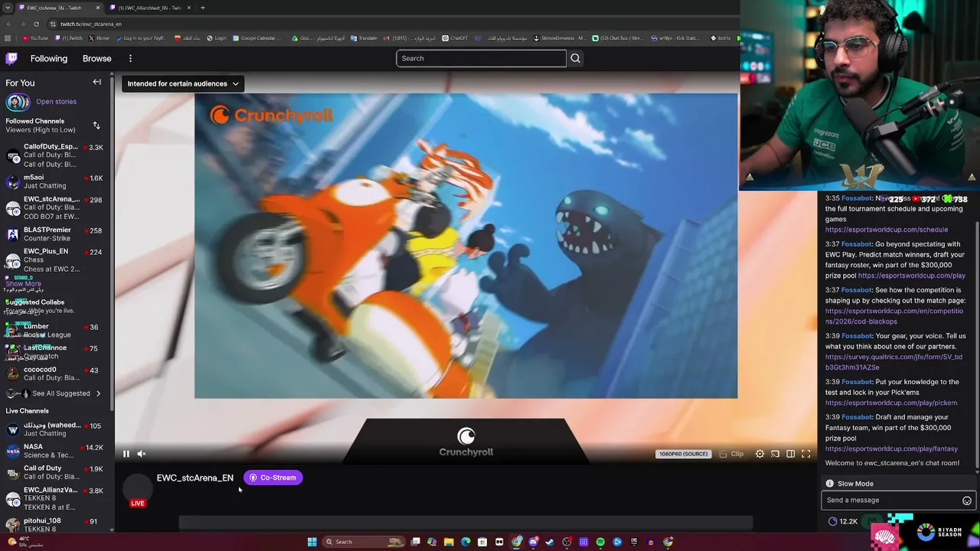Open Spotify from the taskbar
980x551 pixels.
click(600, 542)
